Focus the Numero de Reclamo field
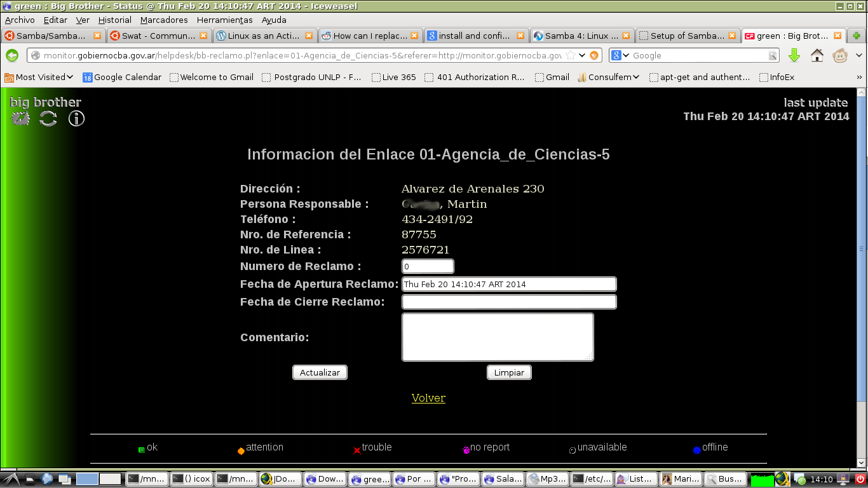 [428, 266]
